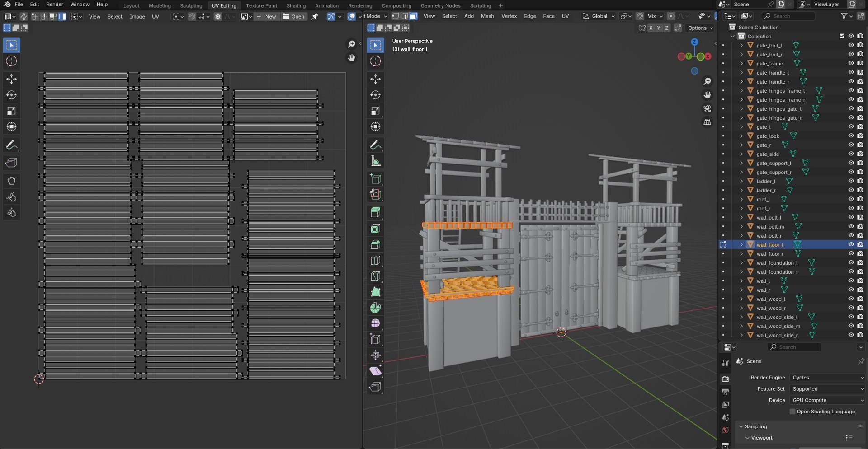Click Open image button in UV editor

(x=293, y=17)
